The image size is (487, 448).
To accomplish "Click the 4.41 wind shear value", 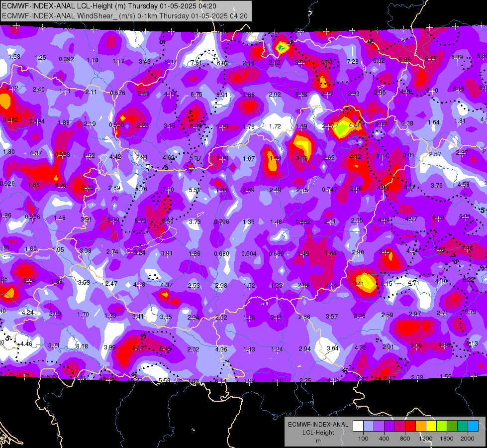I will 354,125.
